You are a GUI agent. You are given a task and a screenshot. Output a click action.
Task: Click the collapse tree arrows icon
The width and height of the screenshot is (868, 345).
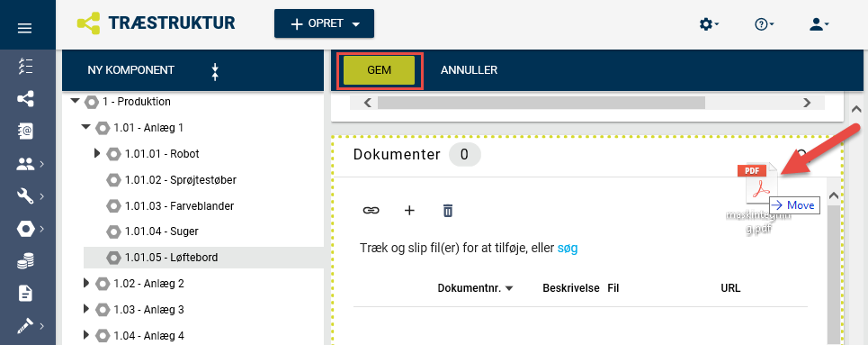pos(215,71)
